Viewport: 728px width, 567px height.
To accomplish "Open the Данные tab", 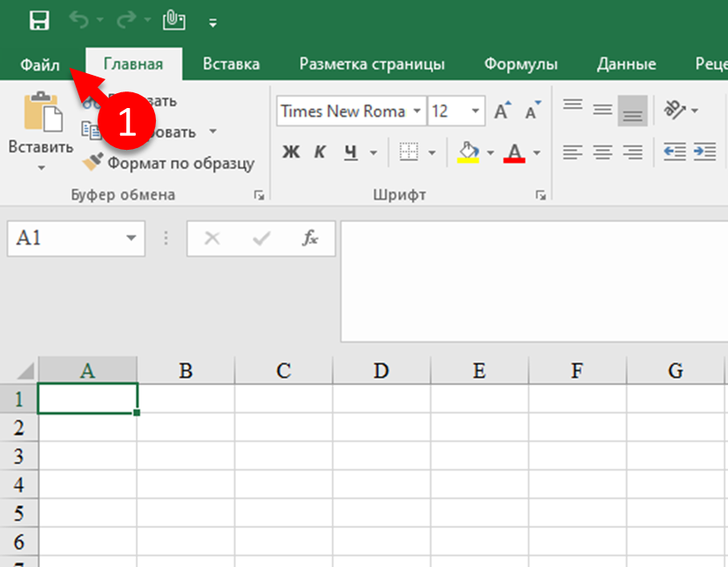I will click(626, 64).
